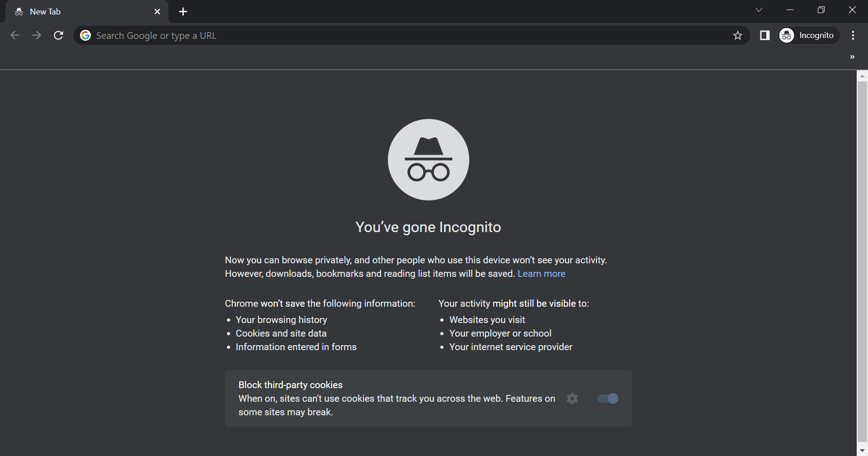The height and width of the screenshot is (456, 868).
Task: Toggle Block third-party cookies switch
Action: coord(608,399)
